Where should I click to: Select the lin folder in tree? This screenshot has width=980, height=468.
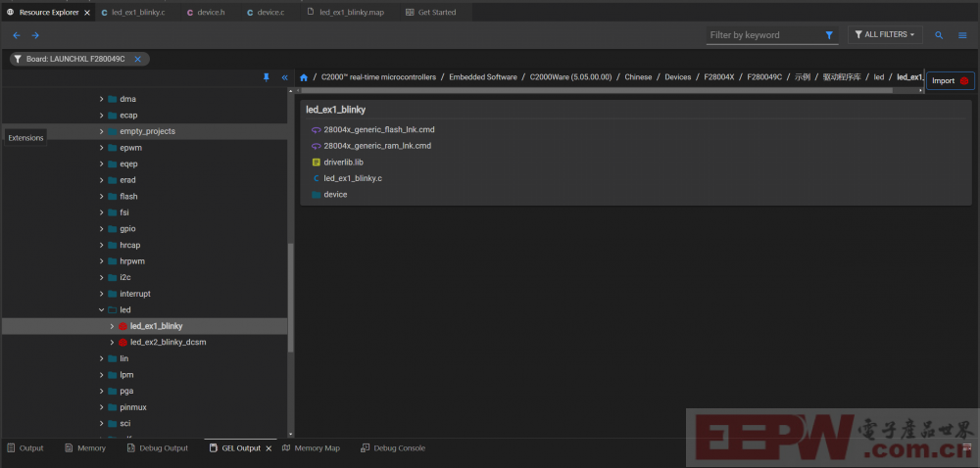click(123, 358)
